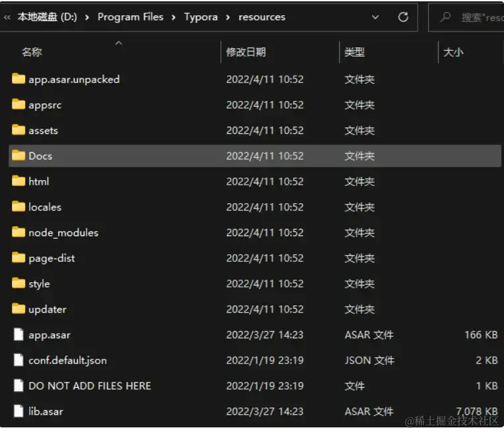
Task: Click locales folder name
Action: 45,207
